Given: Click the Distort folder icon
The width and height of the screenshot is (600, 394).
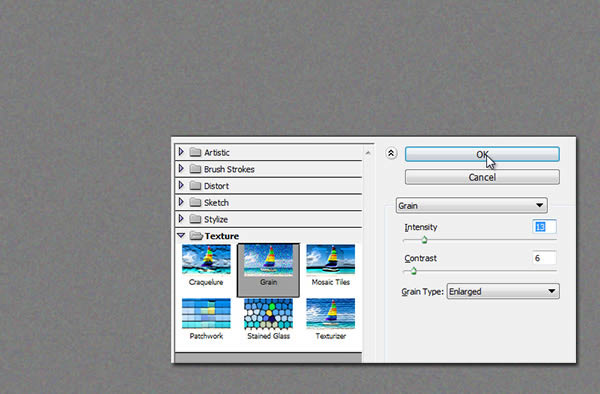Looking at the screenshot, I should (x=195, y=186).
